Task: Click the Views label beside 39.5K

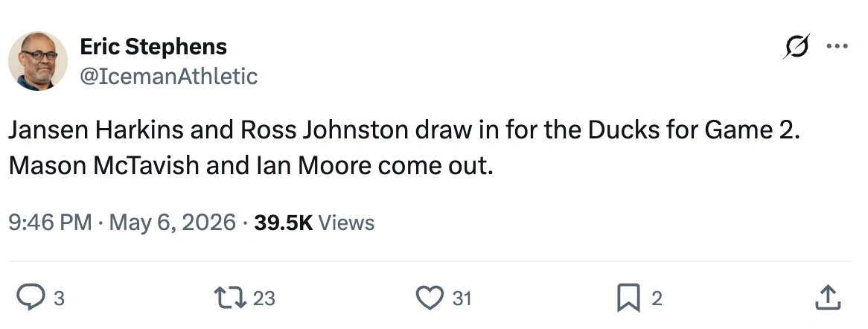Action: (x=347, y=223)
